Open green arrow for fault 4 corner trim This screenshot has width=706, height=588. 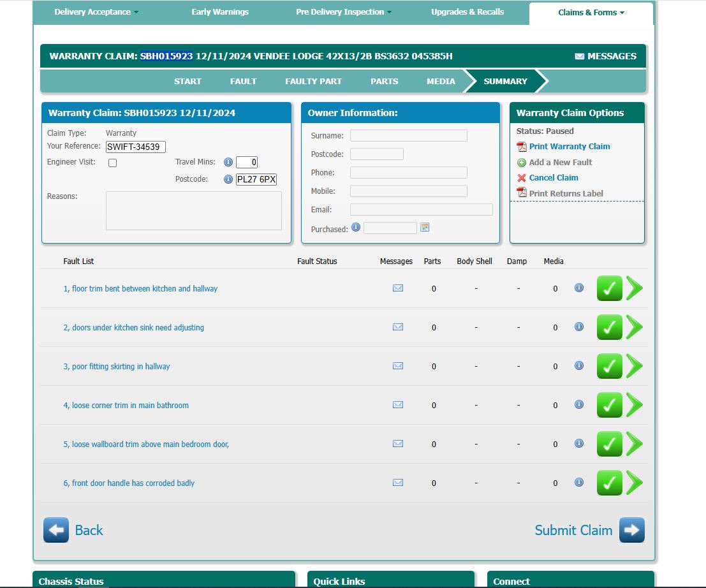click(634, 405)
